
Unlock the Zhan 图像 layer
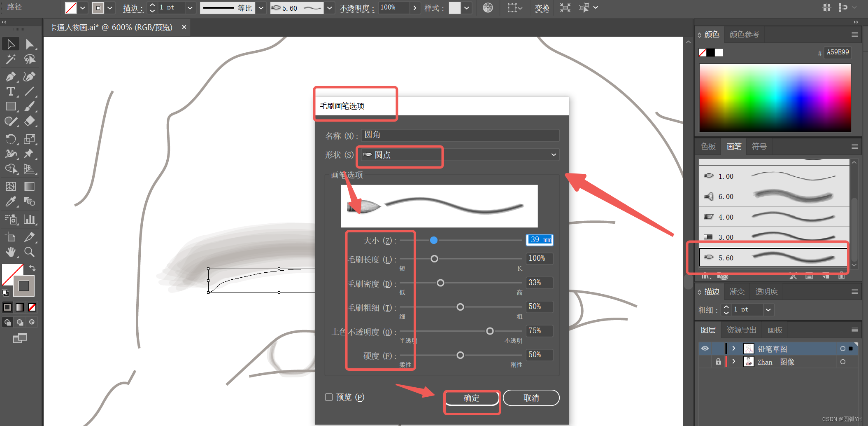tap(719, 362)
